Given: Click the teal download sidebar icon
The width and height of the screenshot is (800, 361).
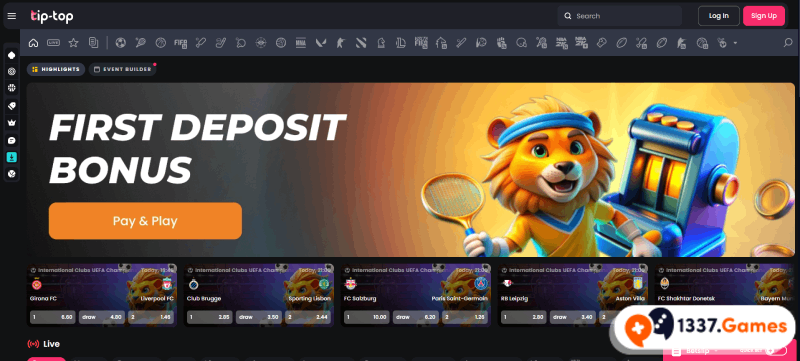Looking at the screenshot, I should point(12,157).
